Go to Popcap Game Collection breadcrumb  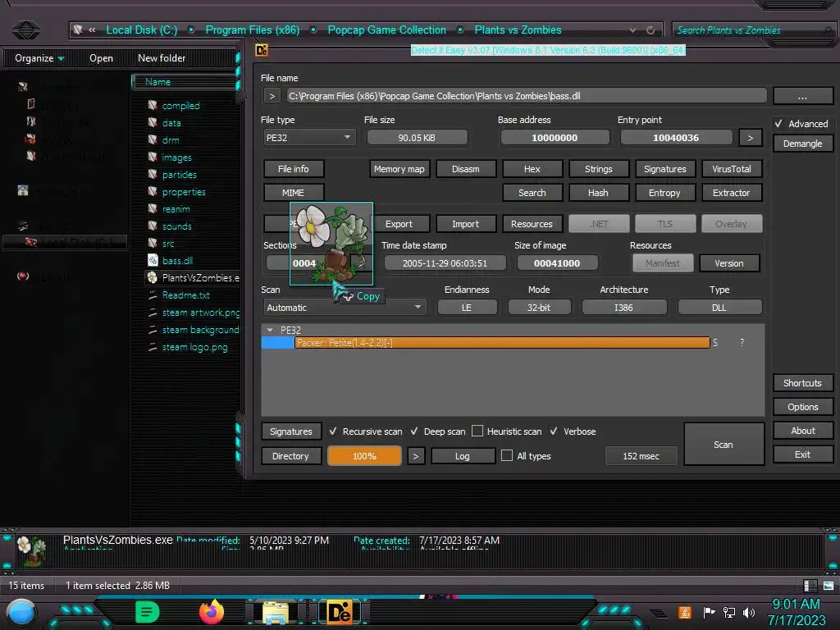[387, 30]
